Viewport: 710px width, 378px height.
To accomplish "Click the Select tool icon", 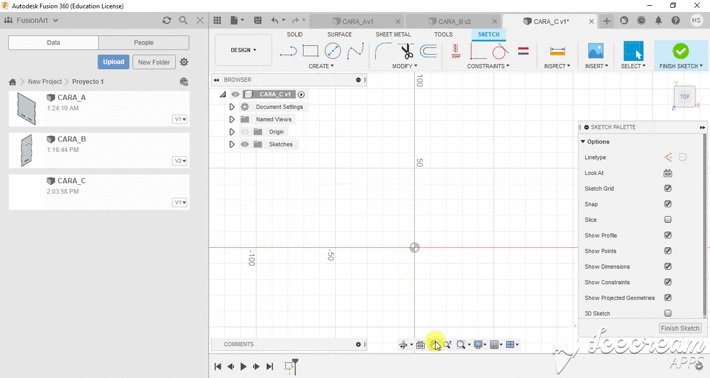I will point(633,51).
